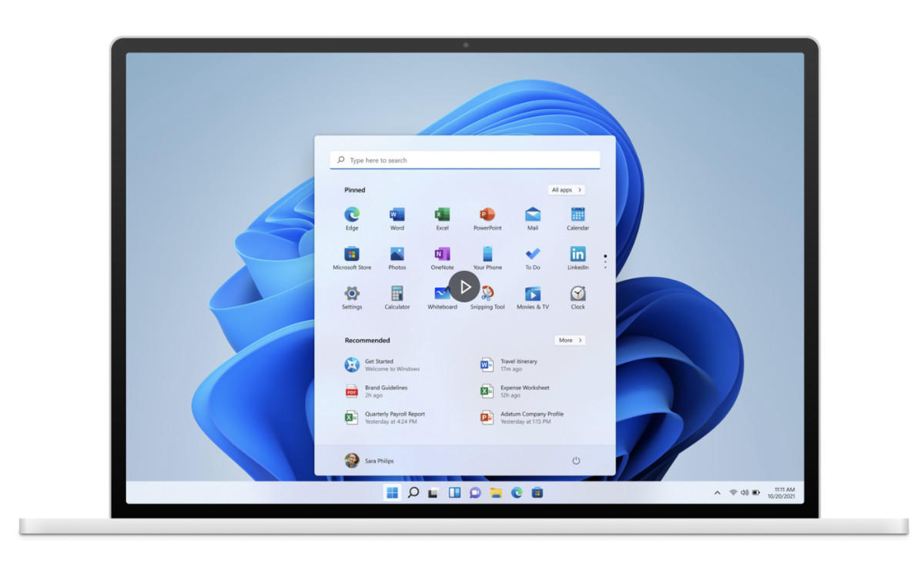Open File Explorer from the taskbar
The image size is (924, 567).
496,492
